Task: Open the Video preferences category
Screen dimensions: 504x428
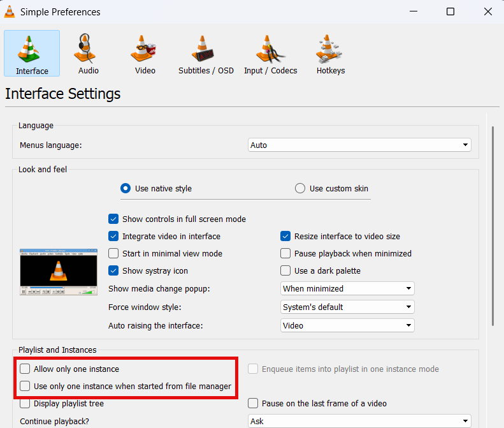Action: point(145,54)
